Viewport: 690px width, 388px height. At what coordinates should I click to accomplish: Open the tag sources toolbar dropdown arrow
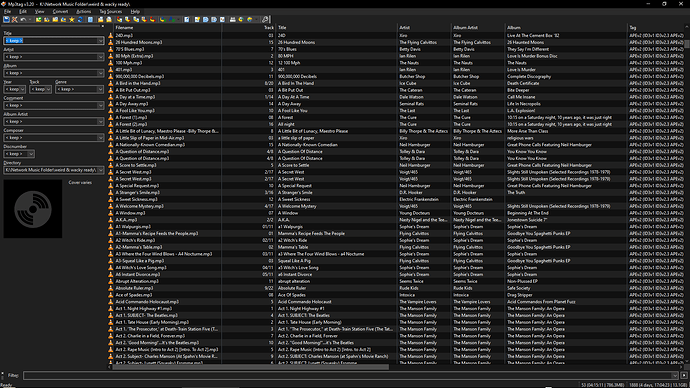[x=256, y=19]
